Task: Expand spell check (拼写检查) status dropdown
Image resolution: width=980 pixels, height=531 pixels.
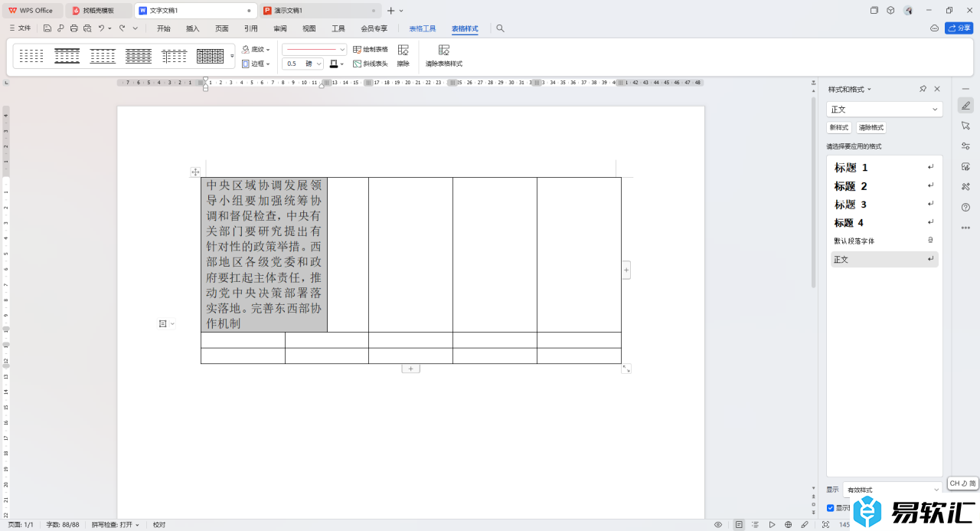Action: [x=116, y=525]
